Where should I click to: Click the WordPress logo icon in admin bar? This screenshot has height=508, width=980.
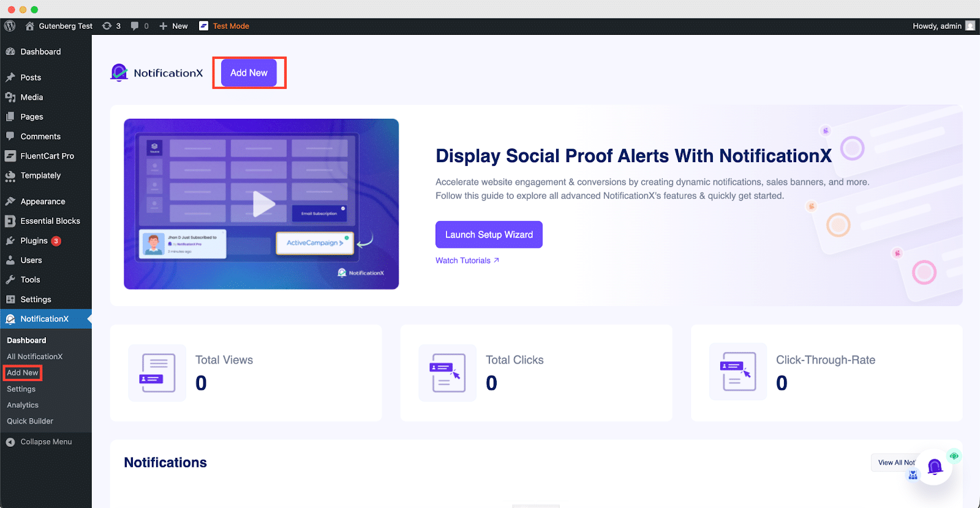coord(10,26)
